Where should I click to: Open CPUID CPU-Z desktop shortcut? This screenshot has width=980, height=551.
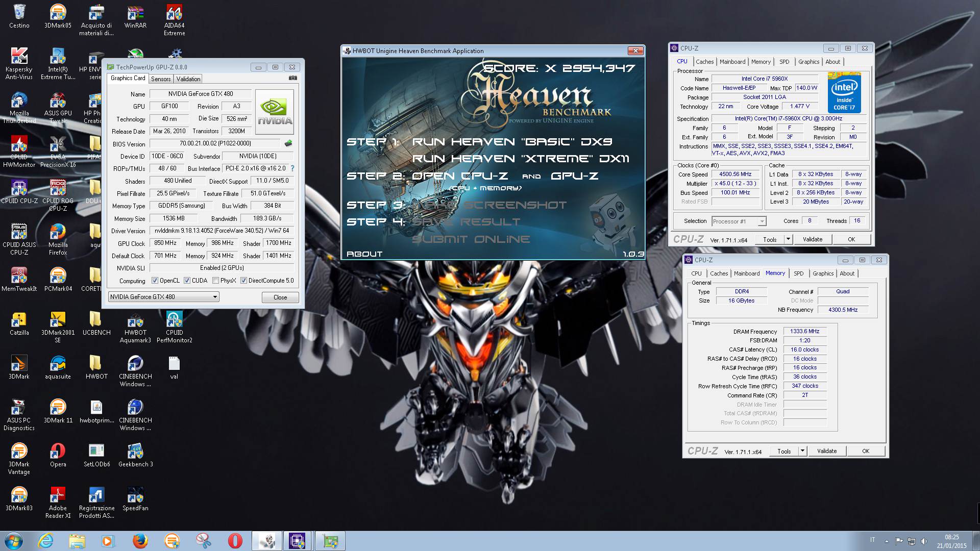coord(19,191)
